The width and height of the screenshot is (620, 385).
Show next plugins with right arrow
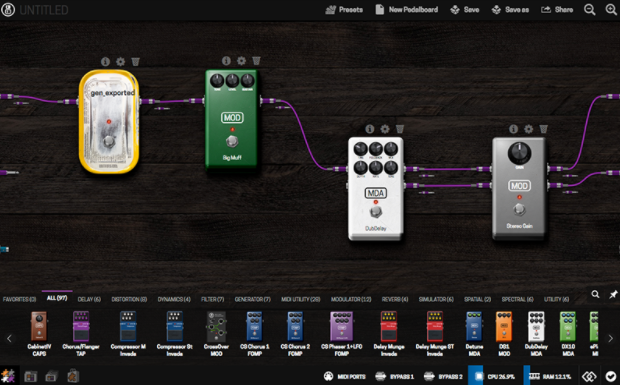[x=611, y=338]
